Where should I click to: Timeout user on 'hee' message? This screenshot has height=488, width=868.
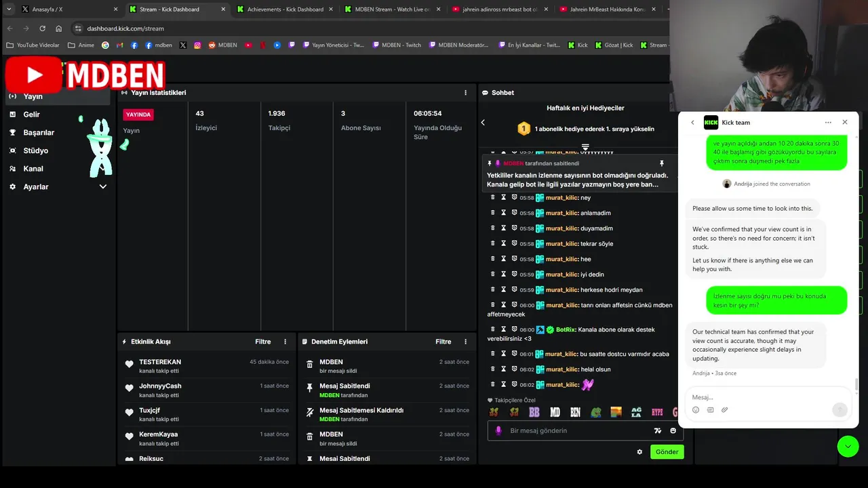(x=503, y=259)
